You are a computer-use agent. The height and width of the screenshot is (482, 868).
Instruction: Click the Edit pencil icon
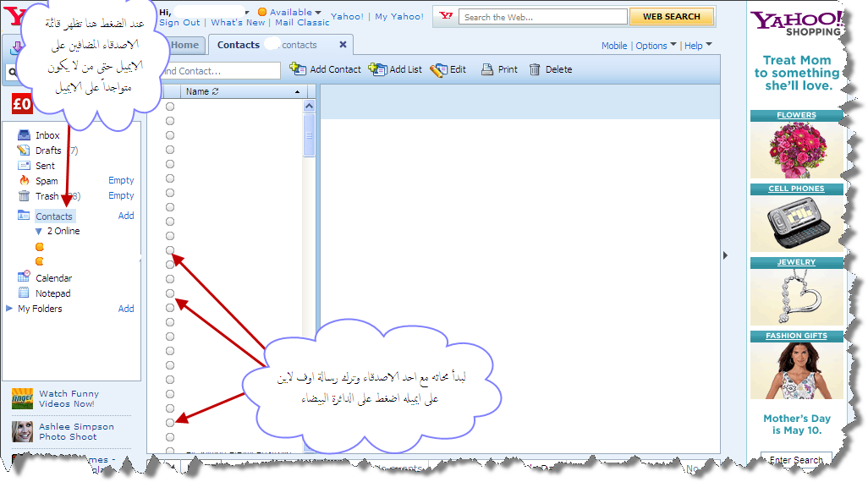click(438, 69)
